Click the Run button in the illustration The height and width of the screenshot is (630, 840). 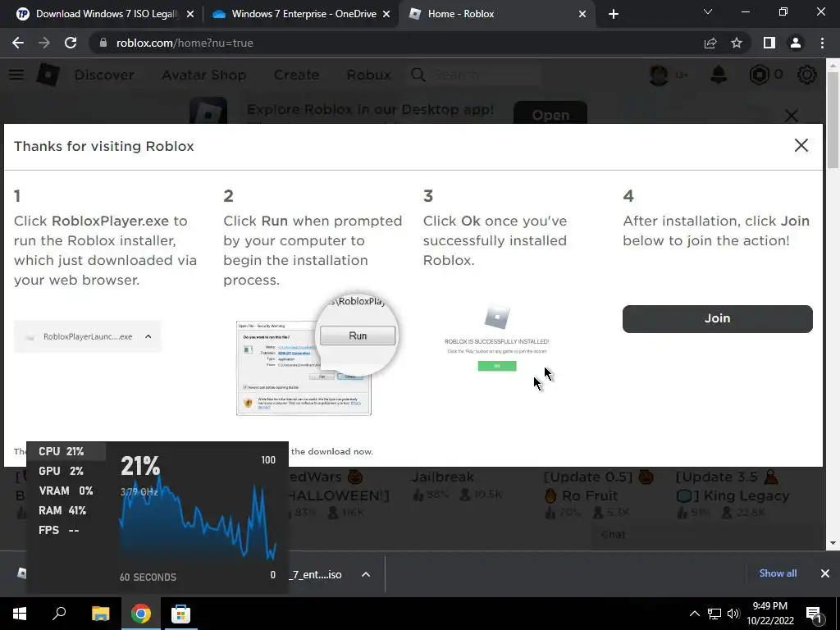(358, 336)
